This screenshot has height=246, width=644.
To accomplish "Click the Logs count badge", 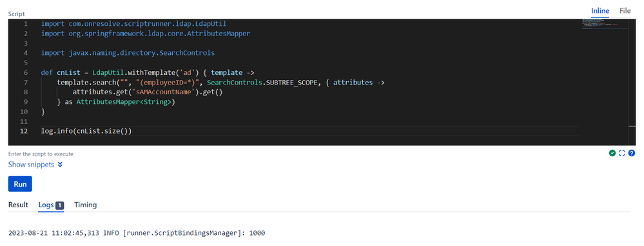I will [x=59, y=205].
